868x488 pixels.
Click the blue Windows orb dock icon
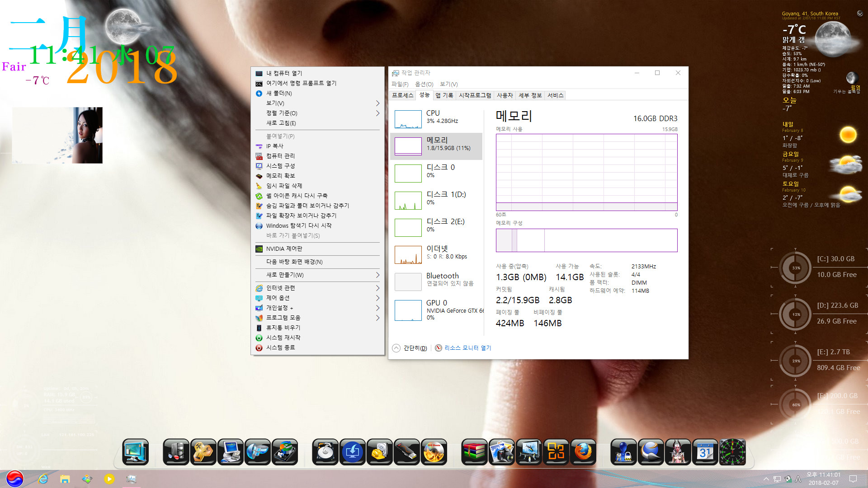pyautogui.click(x=257, y=451)
